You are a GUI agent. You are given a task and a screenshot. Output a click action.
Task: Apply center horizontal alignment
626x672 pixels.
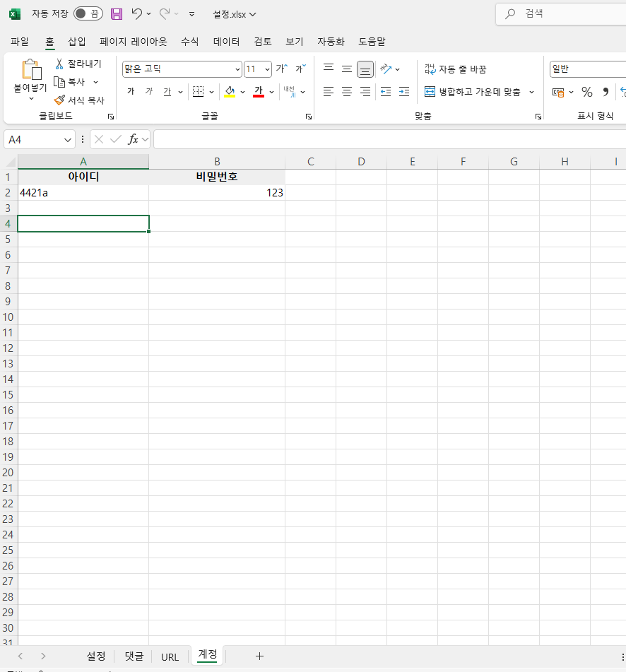click(x=347, y=92)
